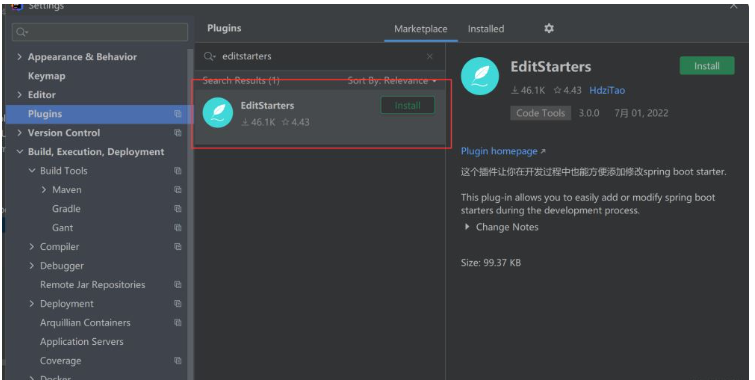Switch to the Marketplace tab
755x380 pixels.
coord(420,29)
